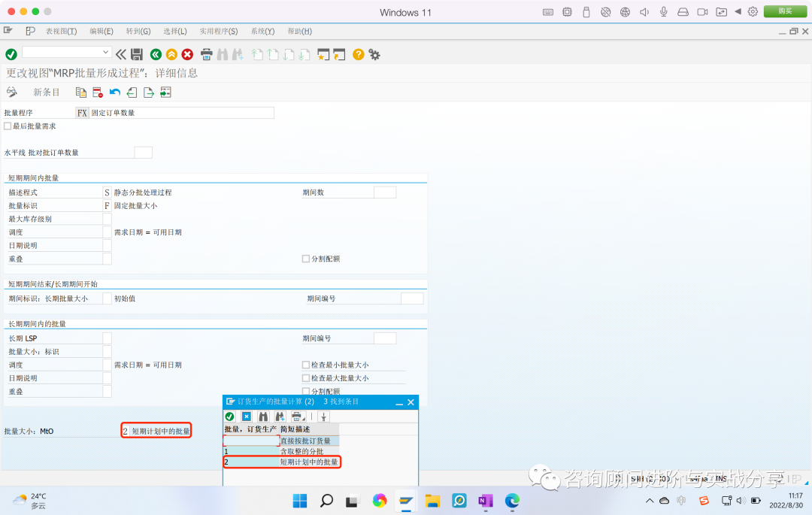Viewport: 812px width, 515px height.
Task: Open Windows taskbar search magnifier
Action: [326, 501]
